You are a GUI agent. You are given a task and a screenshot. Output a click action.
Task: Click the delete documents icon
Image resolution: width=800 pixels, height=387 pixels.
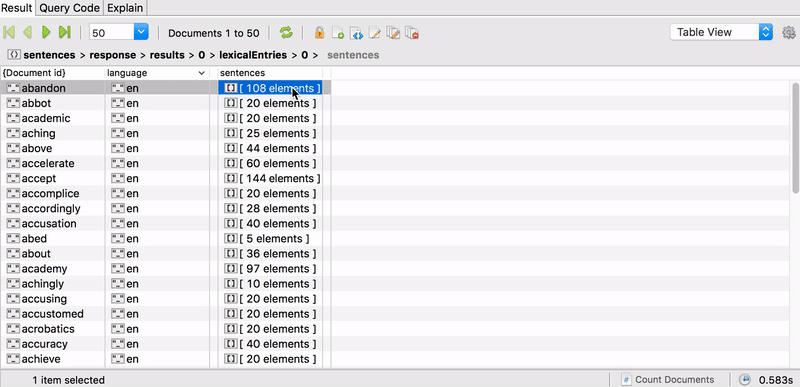click(x=412, y=33)
